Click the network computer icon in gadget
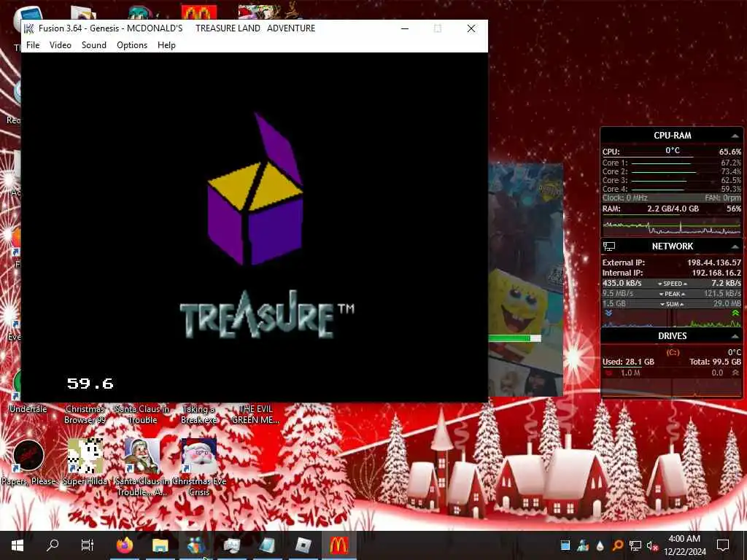This screenshot has height=560, width=747. [x=609, y=246]
